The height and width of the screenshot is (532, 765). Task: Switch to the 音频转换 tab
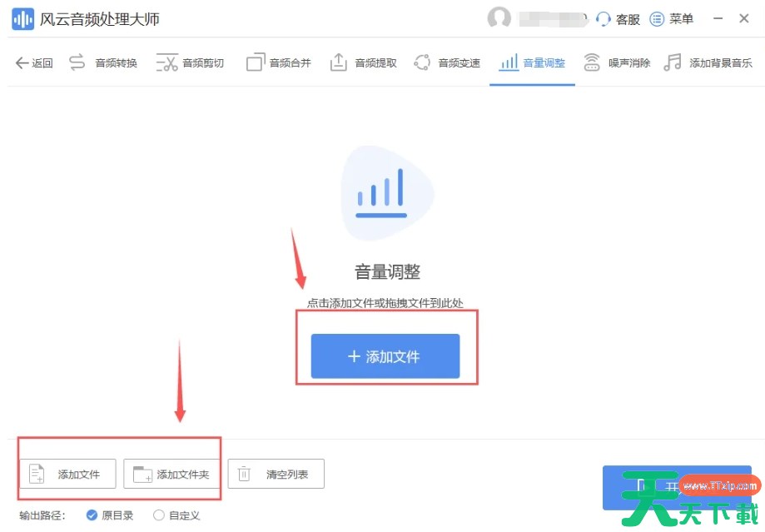(x=103, y=63)
